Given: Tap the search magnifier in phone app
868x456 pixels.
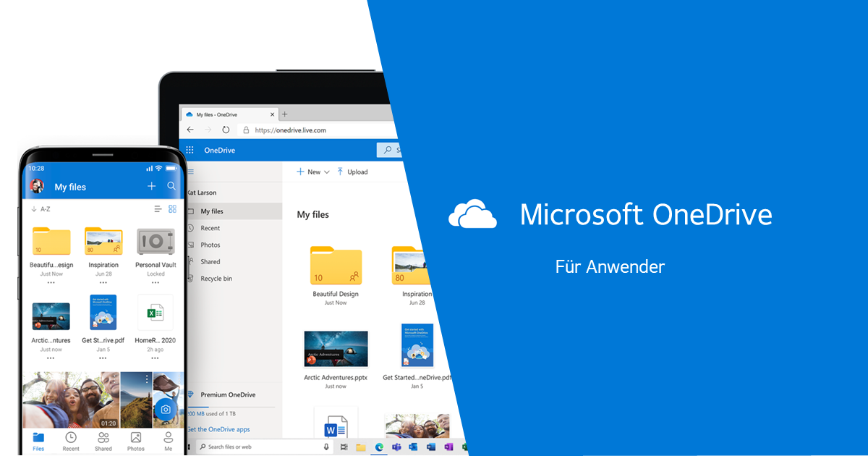Looking at the screenshot, I should (171, 187).
